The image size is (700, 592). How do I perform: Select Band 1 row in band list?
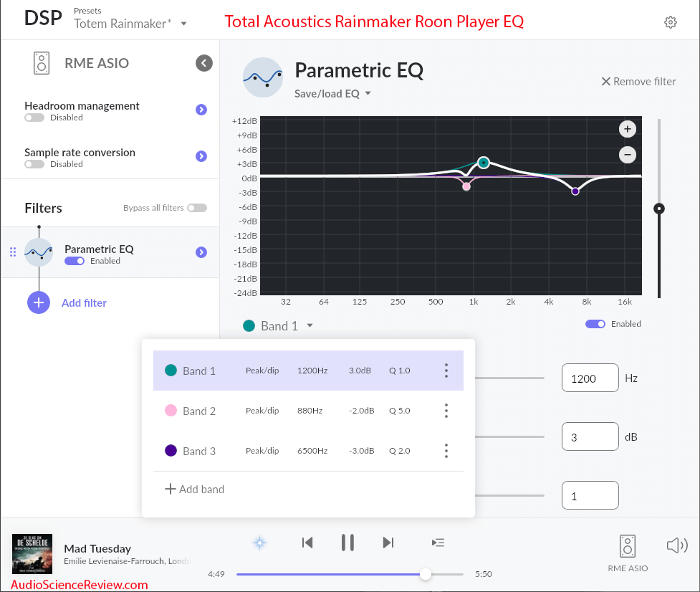308,371
